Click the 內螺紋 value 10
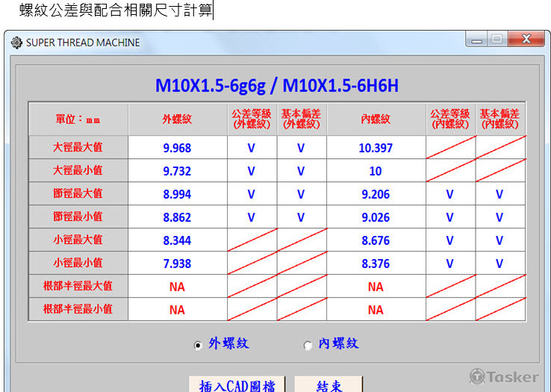Screen dimensions: 551x392 pos(376,171)
